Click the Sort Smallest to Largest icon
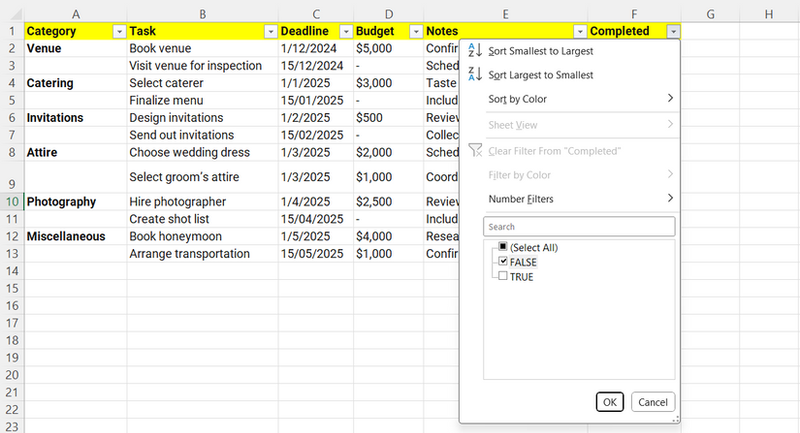This screenshot has height=433, width=800. point(476,51)
